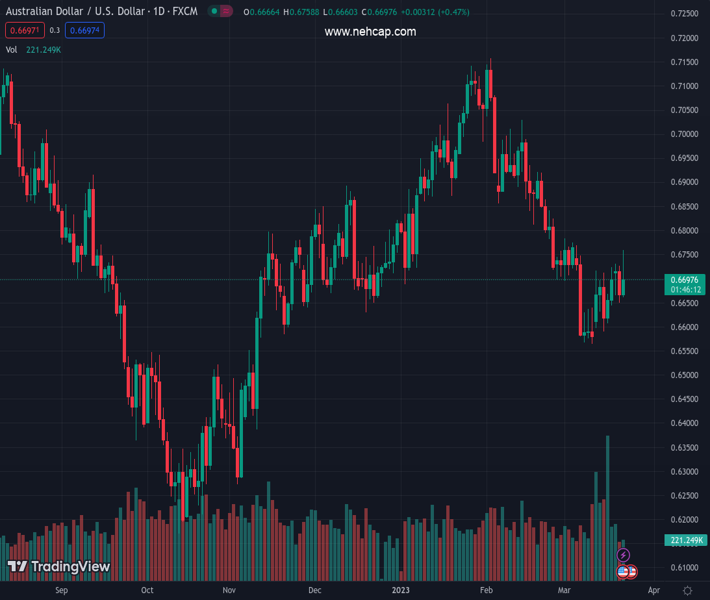This screenshot has height=600, width=710.
Task: Click the volume label 221.249K on axis
Action: pyautogui.click(x=686, y=540)
